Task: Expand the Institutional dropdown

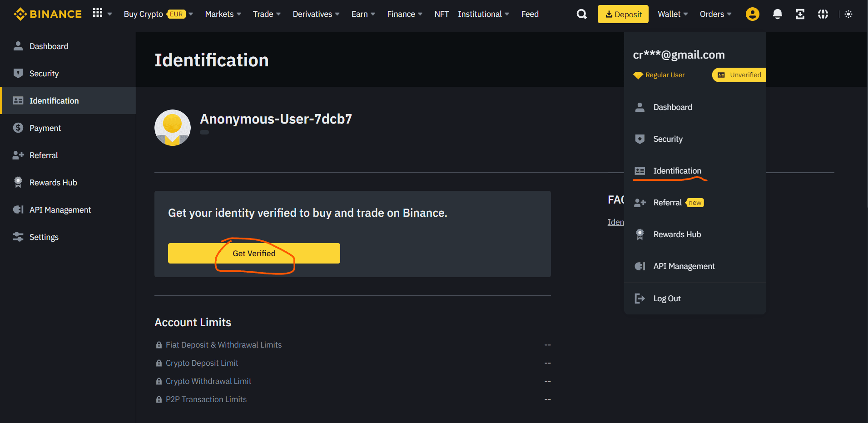Action: click(484, 14)
